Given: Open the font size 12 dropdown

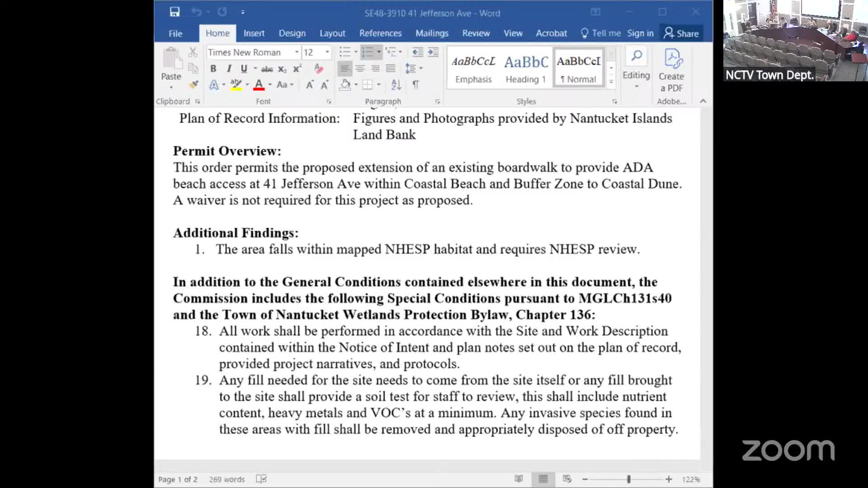Looking at the screenshot, I should click(327, 52).
